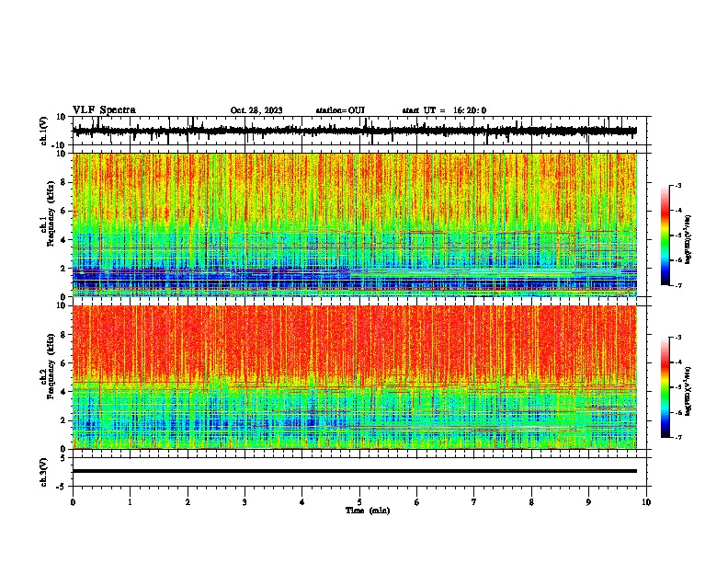Click the ch.1 voltage waveform trace

coord(354,131)
